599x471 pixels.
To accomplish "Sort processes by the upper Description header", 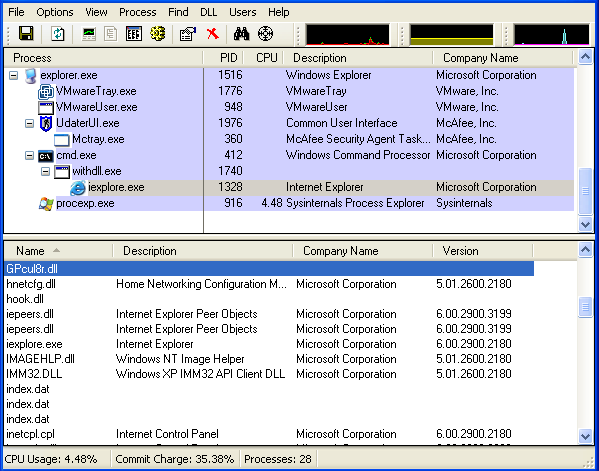I will (x=358, y=58).
